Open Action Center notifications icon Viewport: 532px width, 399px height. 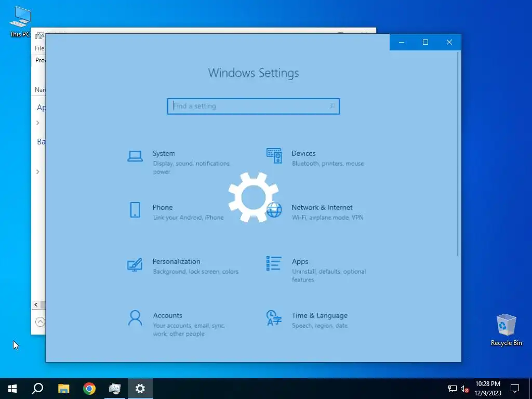515,389
